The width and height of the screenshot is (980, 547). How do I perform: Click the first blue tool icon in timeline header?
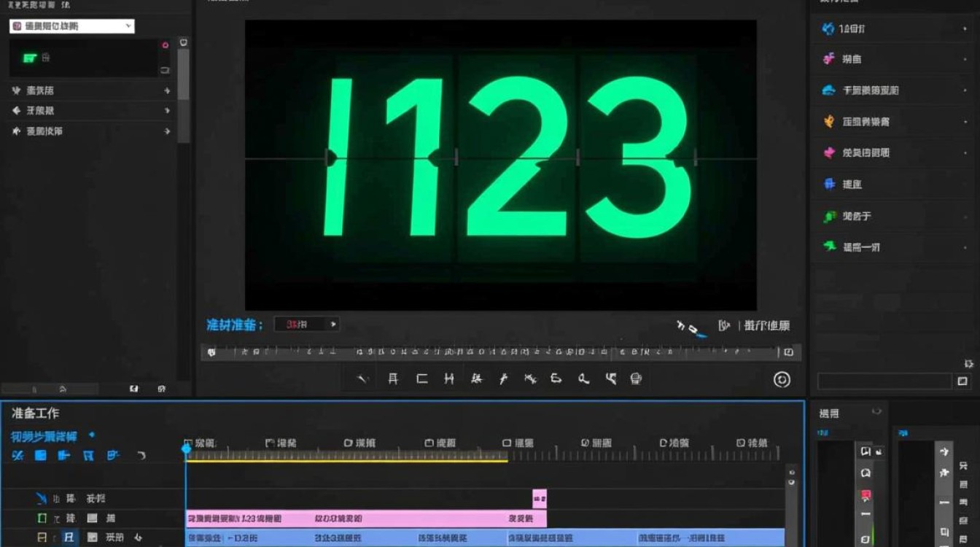point(18,455)
